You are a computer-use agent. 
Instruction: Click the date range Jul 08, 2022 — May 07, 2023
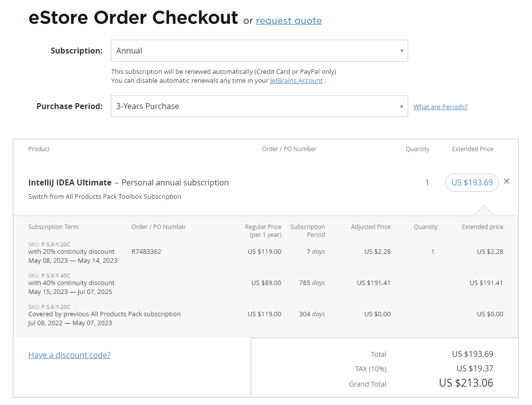[x=70, y=323]
